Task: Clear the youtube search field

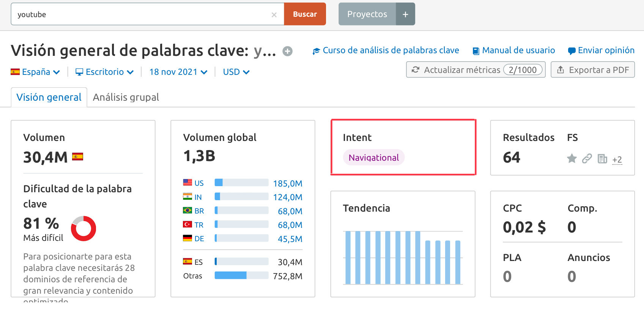Action: point(274,15)
